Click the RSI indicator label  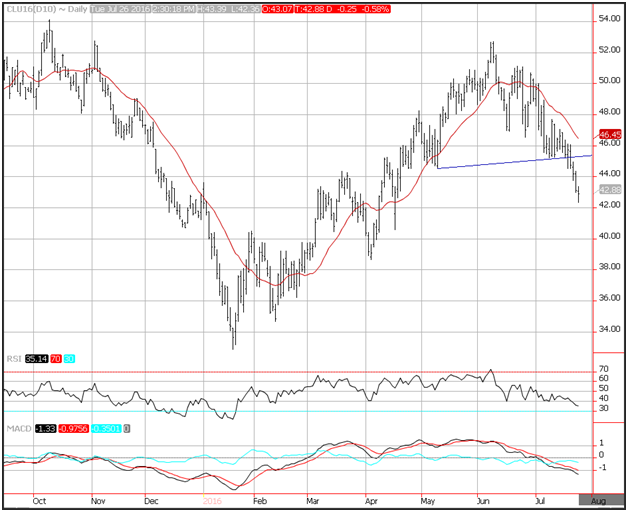point(12,357)
